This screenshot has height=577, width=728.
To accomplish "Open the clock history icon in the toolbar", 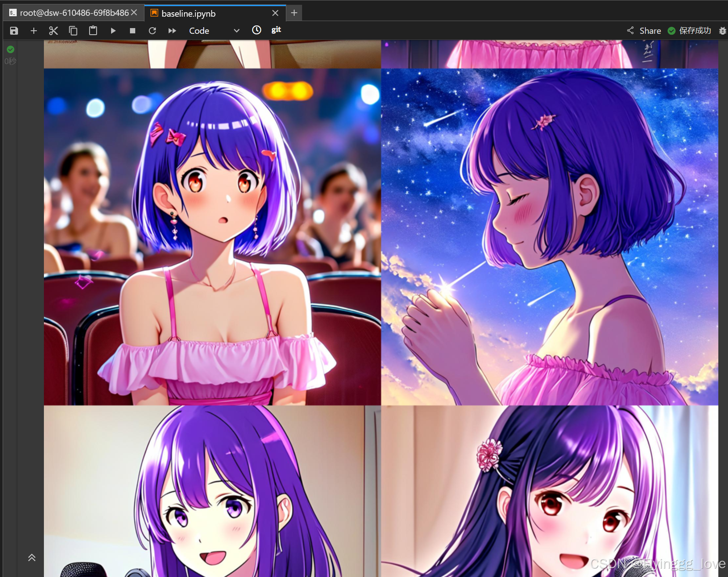I will click(256, 30).
